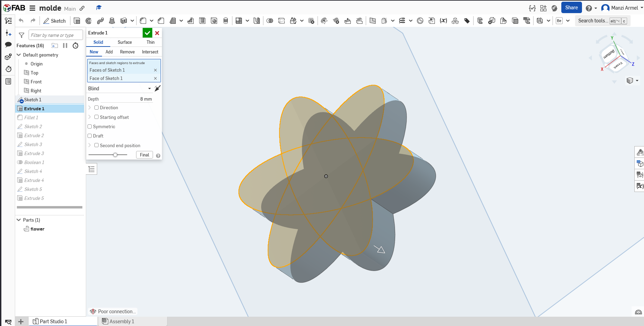Select the Intersect operation tab

coord(150,52)
